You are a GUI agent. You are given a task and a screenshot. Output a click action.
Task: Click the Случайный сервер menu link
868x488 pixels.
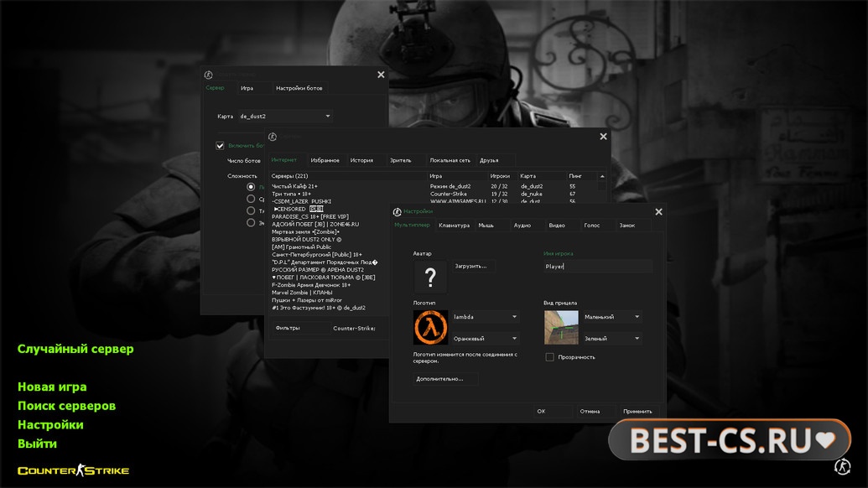click(x=75, y=349)
